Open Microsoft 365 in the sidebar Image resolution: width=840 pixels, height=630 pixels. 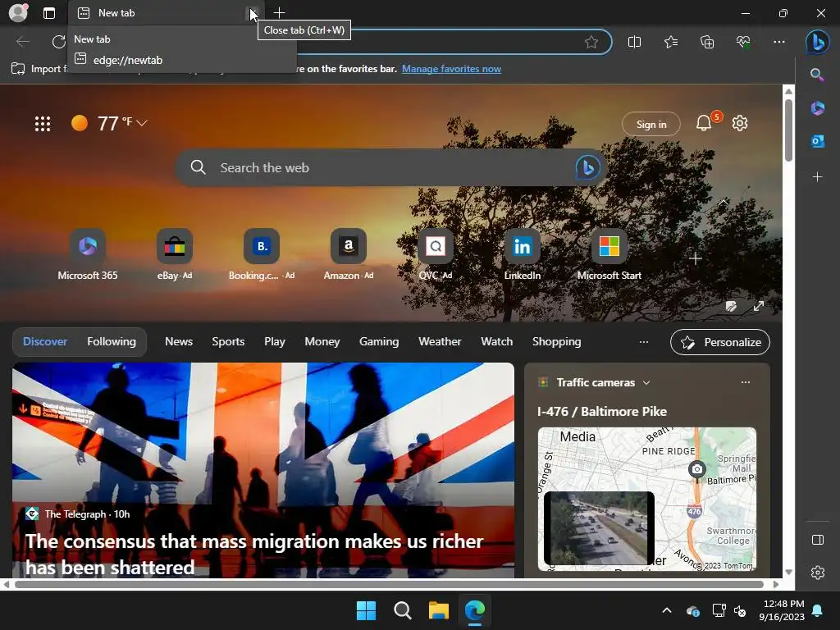[x=818, y=108]
